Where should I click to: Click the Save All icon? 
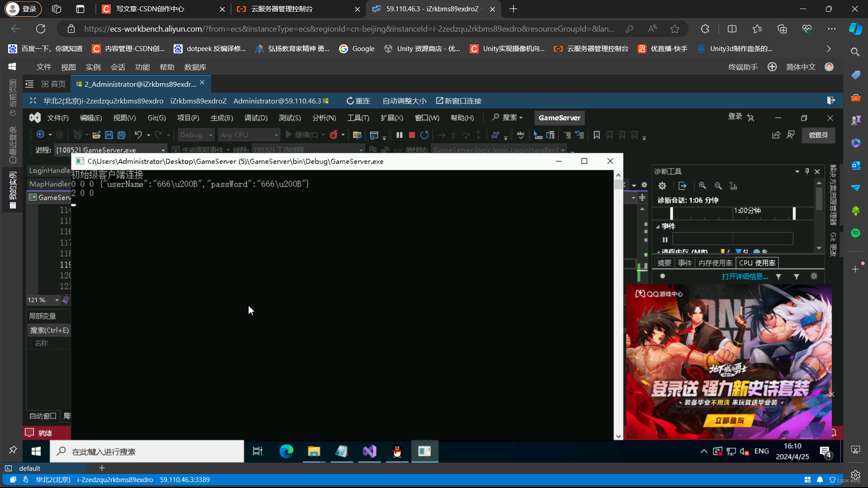click(121, 135)
